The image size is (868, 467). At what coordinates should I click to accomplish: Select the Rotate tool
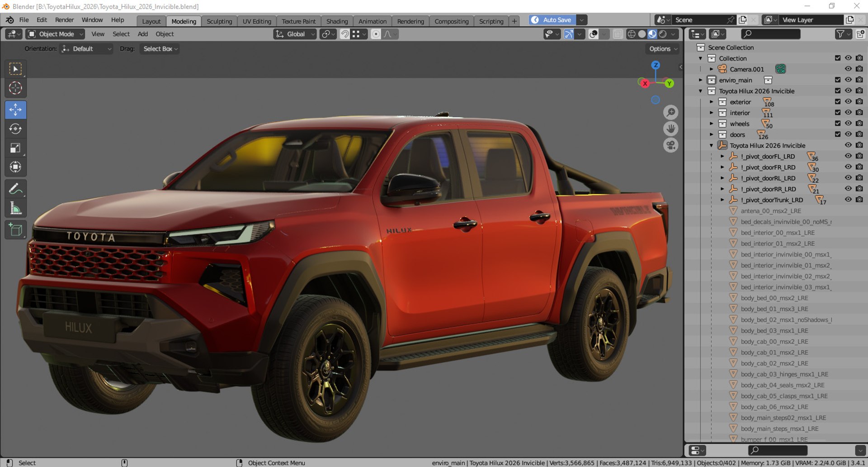coord(15,129)
